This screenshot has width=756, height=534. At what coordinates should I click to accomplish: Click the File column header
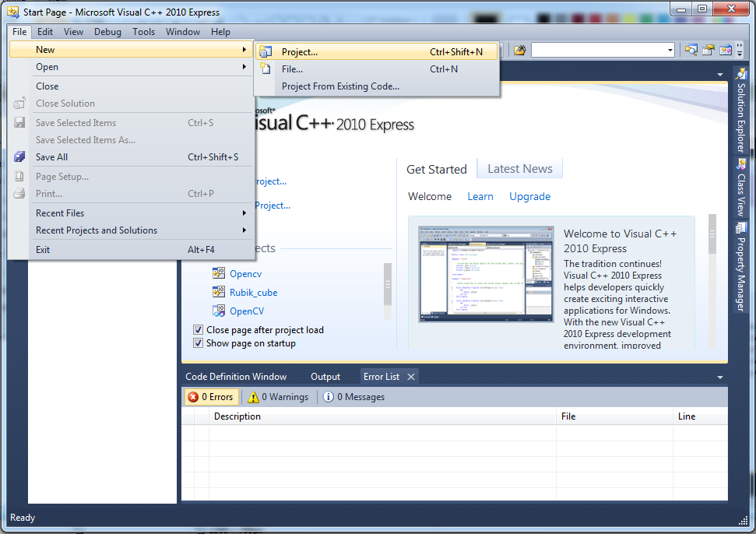[614, 416]
